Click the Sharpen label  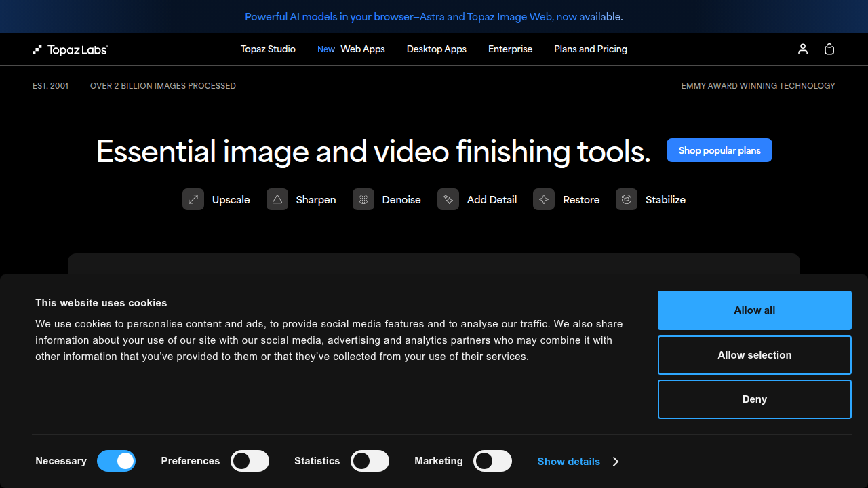tap(316, 199)
